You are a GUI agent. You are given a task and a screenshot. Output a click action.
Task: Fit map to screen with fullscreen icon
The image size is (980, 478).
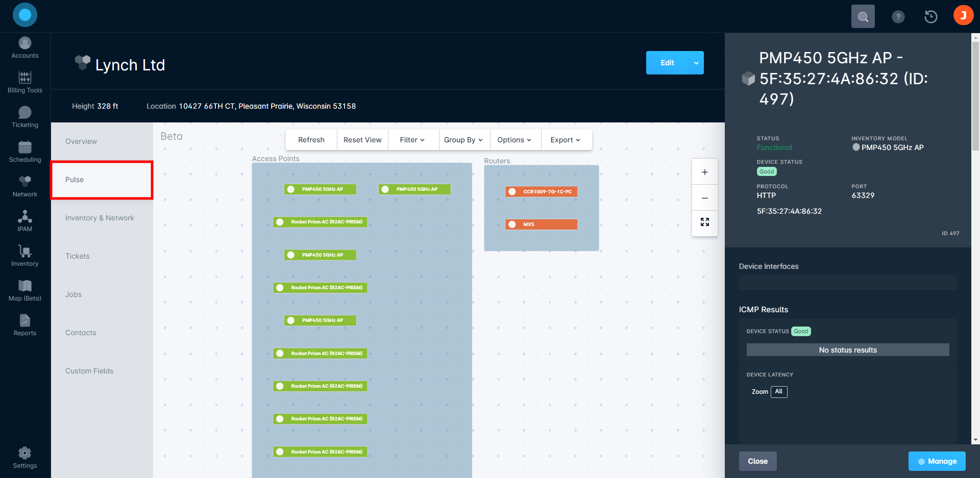(705, 222)
